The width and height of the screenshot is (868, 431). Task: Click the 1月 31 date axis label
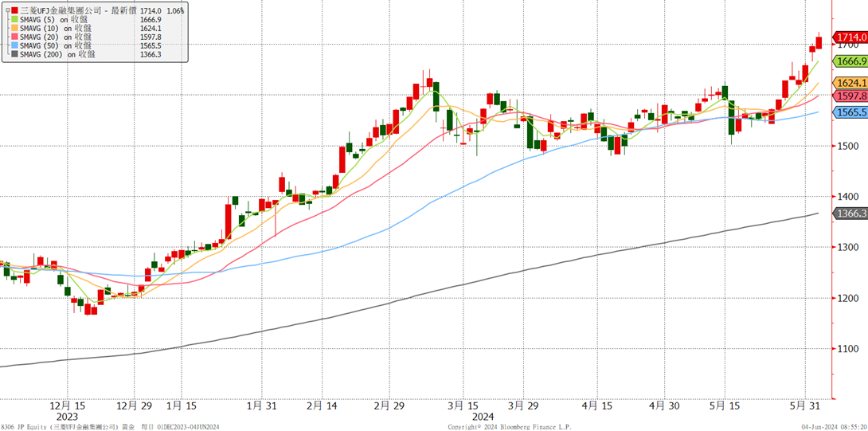click(x=260, y=406)
